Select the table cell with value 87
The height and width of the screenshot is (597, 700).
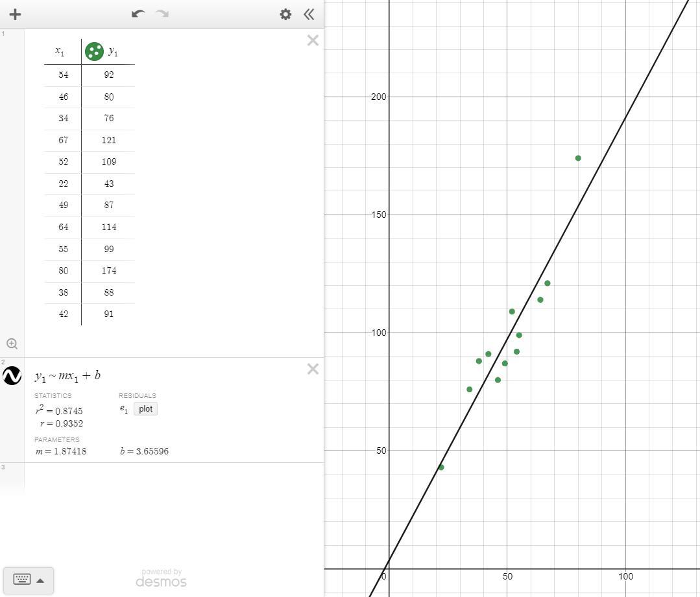[x=108, y=205]
